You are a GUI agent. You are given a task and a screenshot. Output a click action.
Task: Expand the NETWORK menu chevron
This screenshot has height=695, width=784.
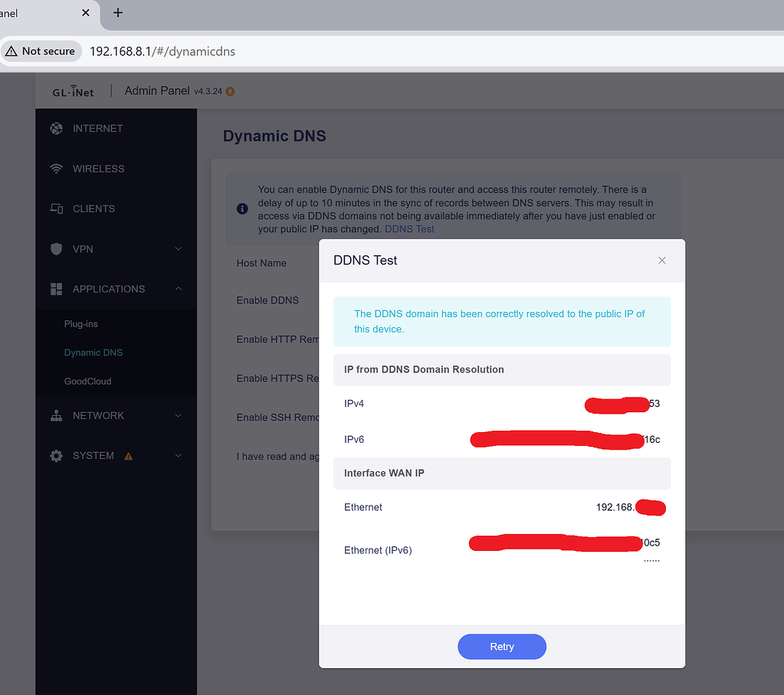pyautogui.click(x=178, y=415)
